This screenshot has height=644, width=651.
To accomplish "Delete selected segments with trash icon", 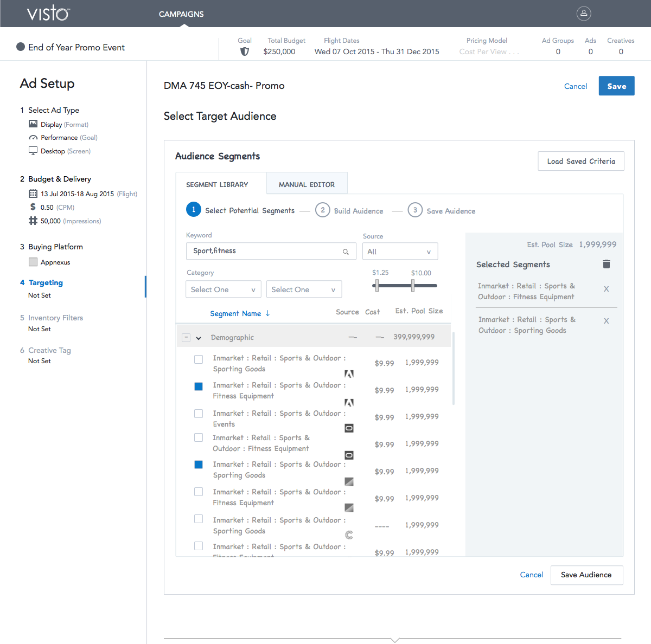I will [x=607, y=264].
